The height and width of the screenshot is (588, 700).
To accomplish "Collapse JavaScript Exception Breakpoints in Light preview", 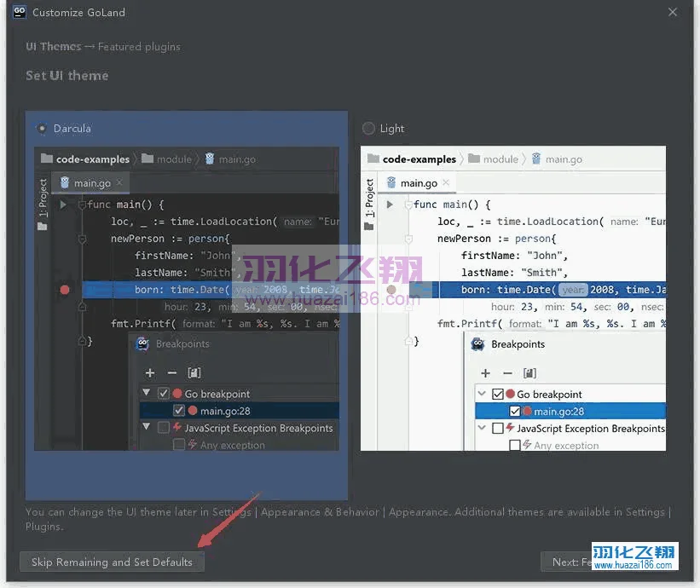I will point(482,428).
